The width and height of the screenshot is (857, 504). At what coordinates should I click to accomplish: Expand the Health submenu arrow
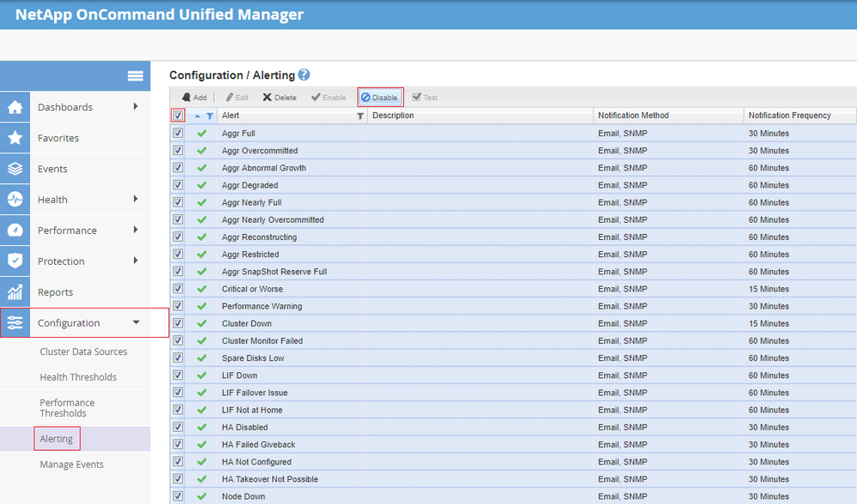coord(136,199)
